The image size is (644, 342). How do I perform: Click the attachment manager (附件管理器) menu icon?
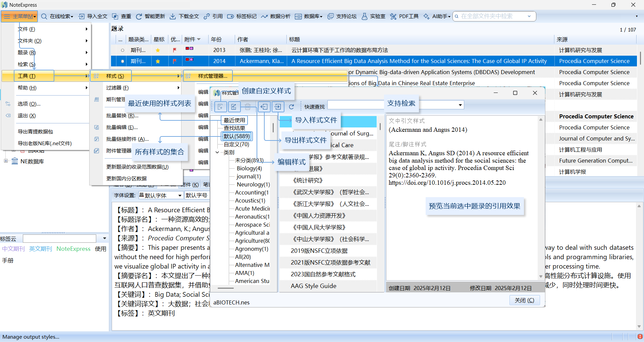97,151
